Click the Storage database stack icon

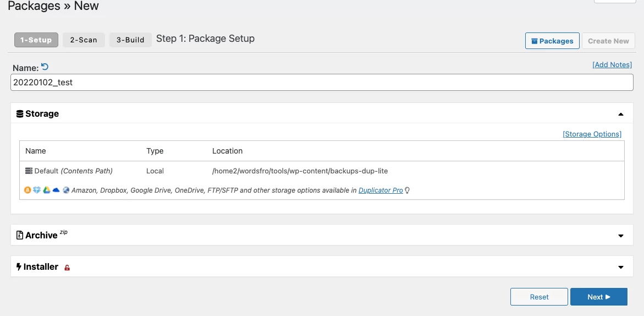pyautogui.click(x=20, y=114)
